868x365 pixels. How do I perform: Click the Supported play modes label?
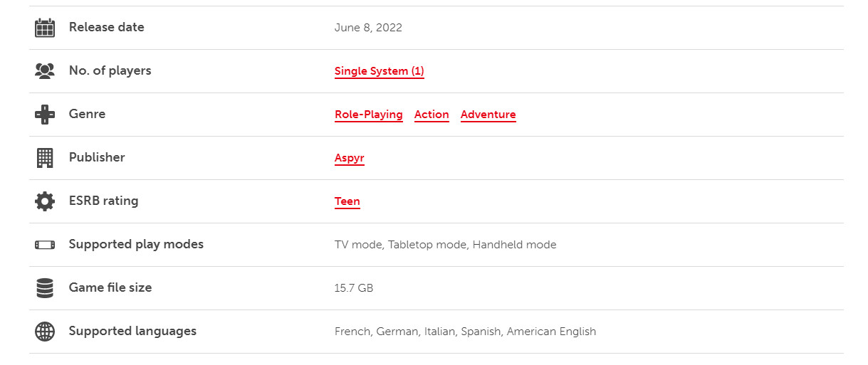(x=136, y=244)
